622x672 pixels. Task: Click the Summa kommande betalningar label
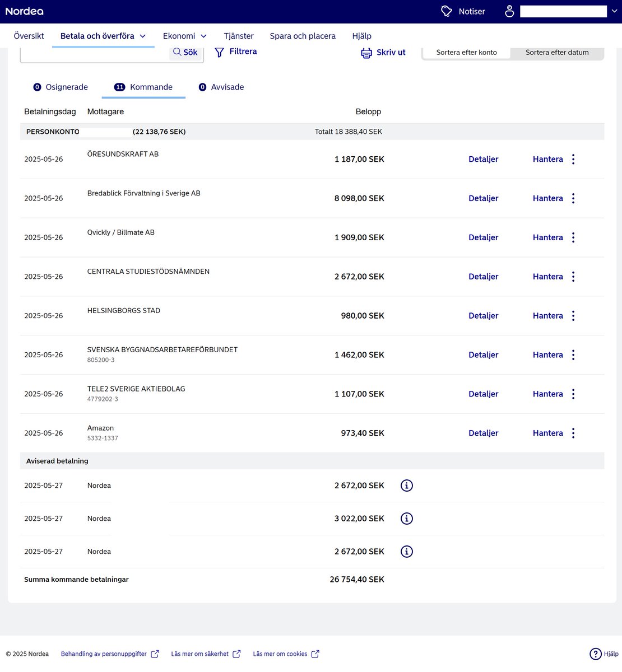76,580
